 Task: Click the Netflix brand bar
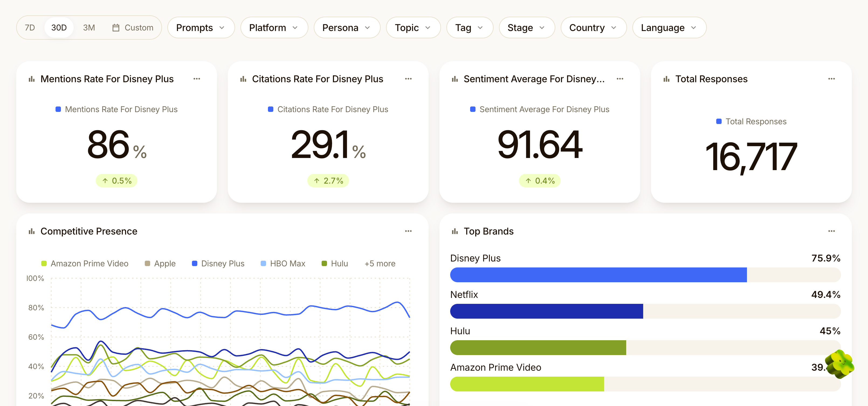pos(645,311)
